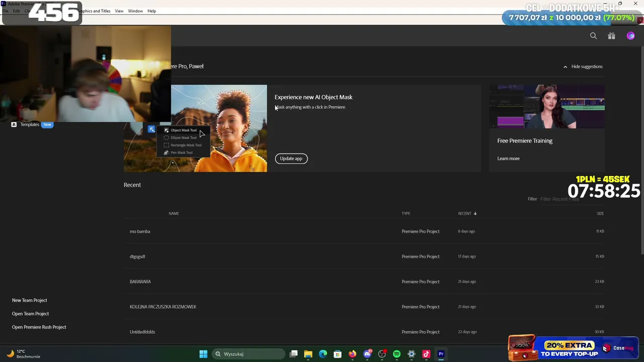Switch to Discord on the taskbar
644x362 pixels.
coord(367,354)
